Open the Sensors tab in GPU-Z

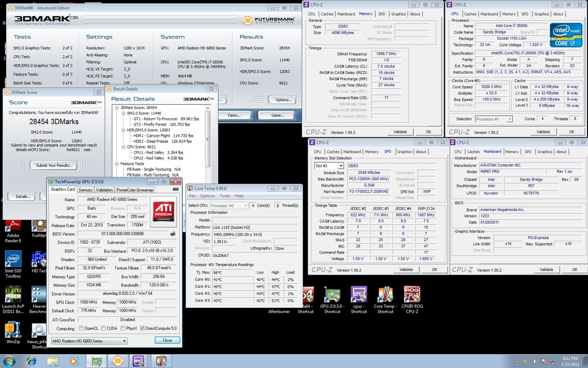click(85, 190)
